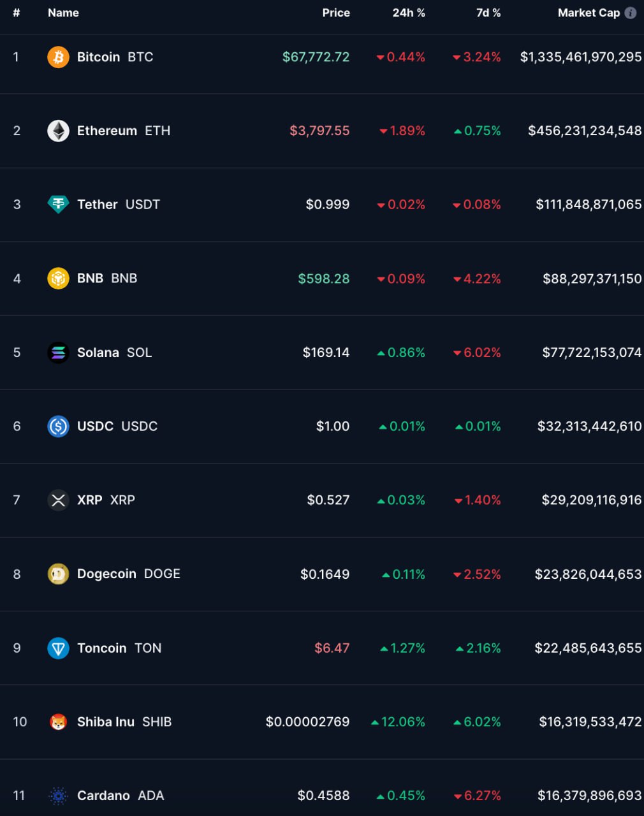Viewport: 644px width, 816px height.
Task: Sort by rank number column header
Action: (x=17, y=13)
